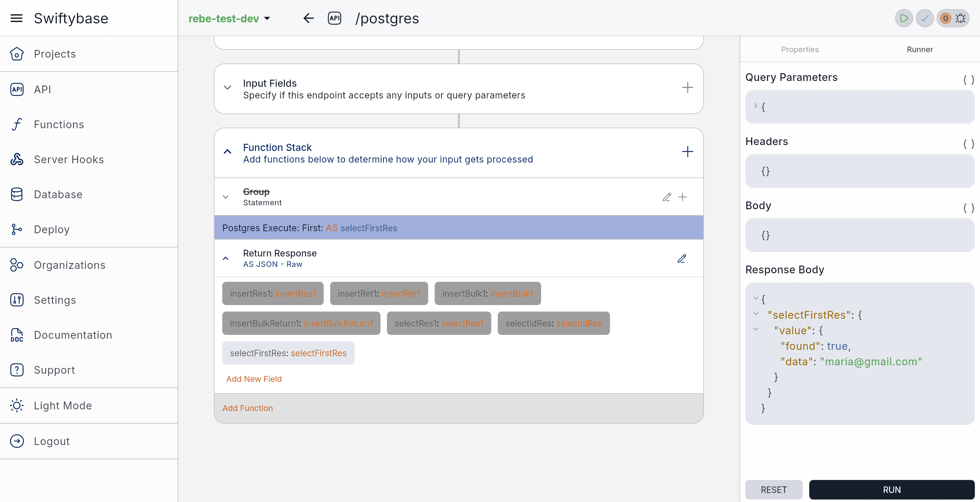The width and height of the screenshot is (980, 502).
Task: Click the Functions italic f icon
Action: 17,124
